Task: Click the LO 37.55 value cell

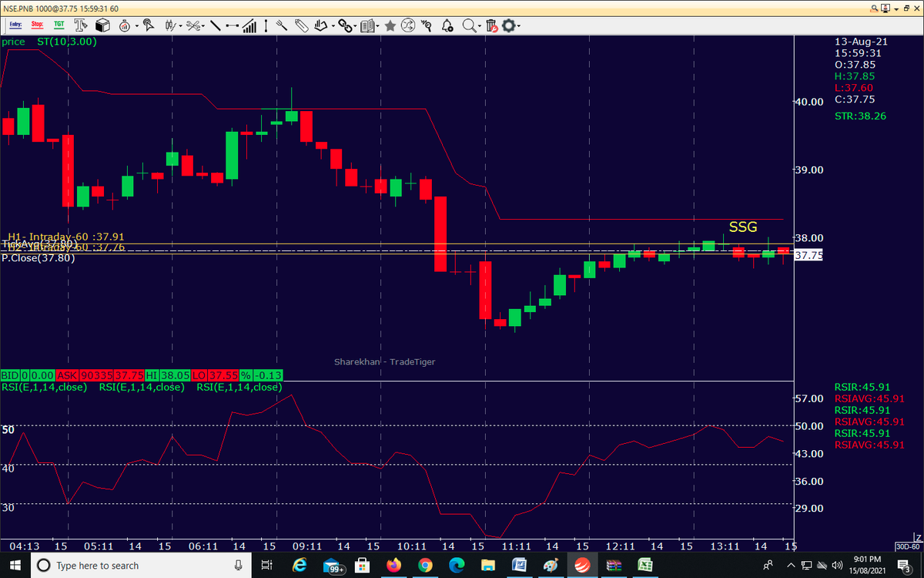Action: coord(223,375)
